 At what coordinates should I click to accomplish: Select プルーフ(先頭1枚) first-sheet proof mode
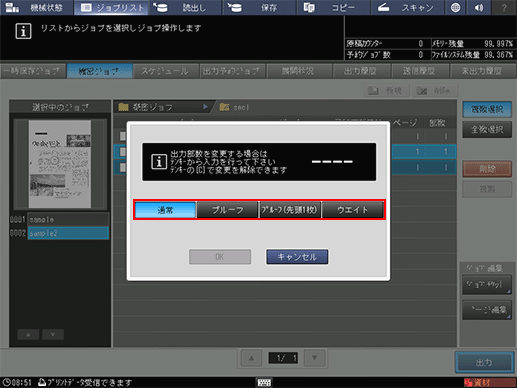[x=290, y=210]
